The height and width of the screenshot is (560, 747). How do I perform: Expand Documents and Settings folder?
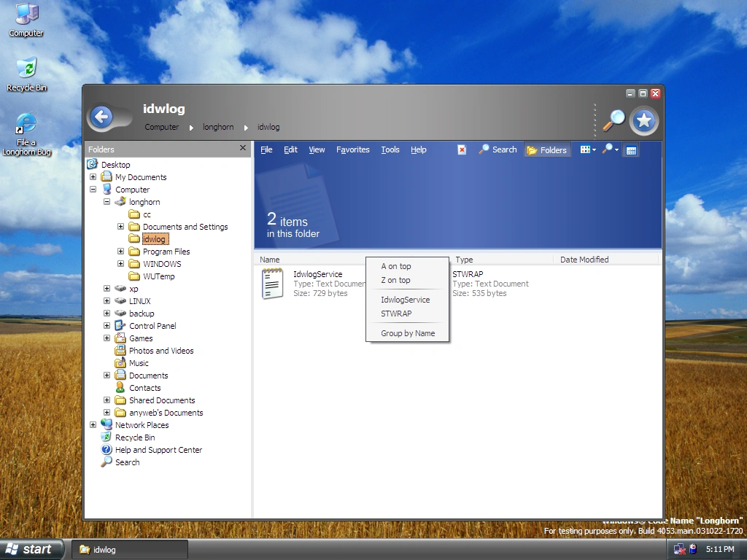click(120, 226)
